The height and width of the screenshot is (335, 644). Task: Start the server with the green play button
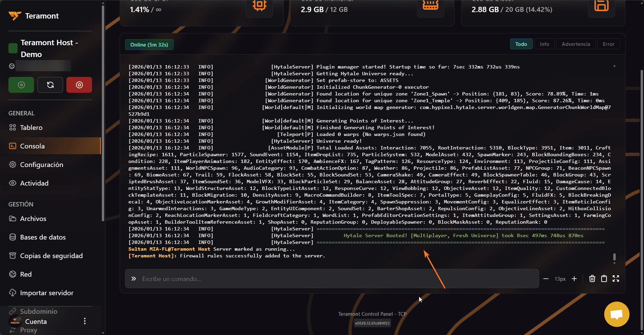pos(21,85)
